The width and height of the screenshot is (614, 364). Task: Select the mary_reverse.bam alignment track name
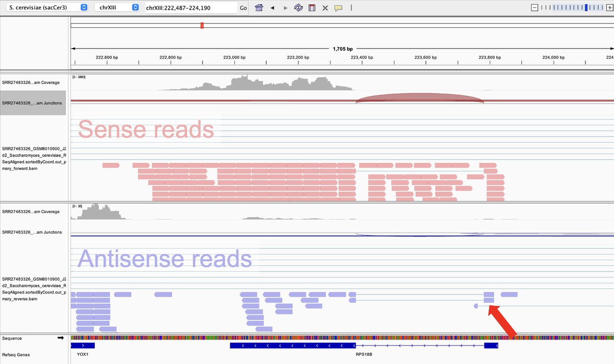[34, 288]
